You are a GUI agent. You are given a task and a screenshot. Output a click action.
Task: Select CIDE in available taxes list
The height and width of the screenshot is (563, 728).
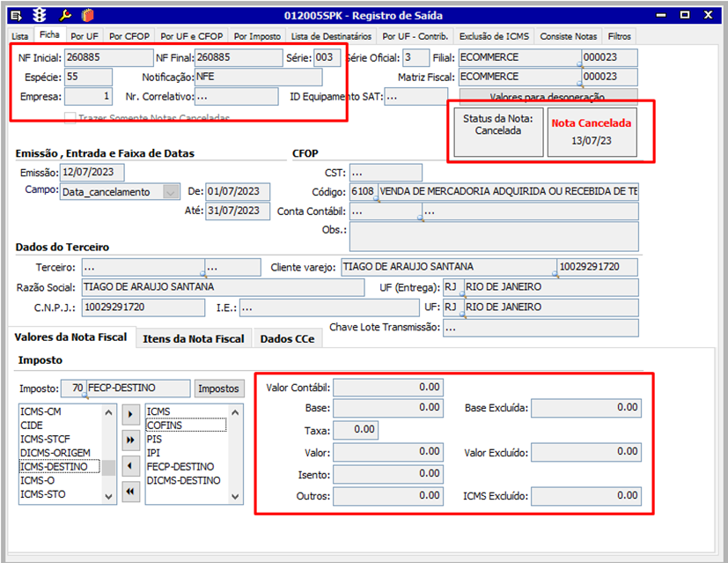[32, 426]
